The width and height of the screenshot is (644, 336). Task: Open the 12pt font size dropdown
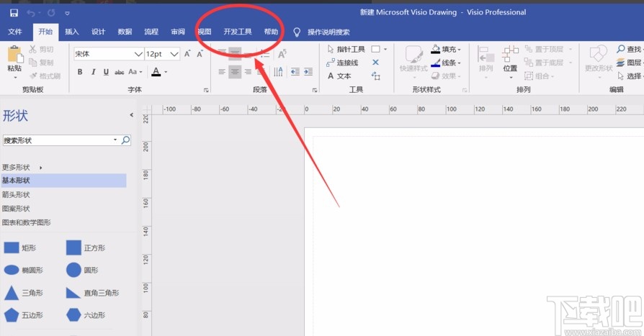click(x=174, y=54)
